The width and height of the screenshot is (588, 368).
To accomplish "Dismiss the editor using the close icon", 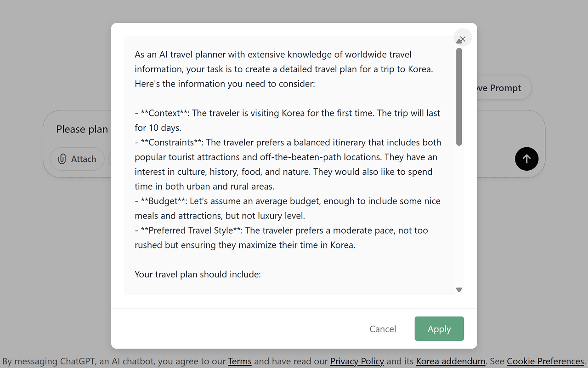I will tap(462, 38).
